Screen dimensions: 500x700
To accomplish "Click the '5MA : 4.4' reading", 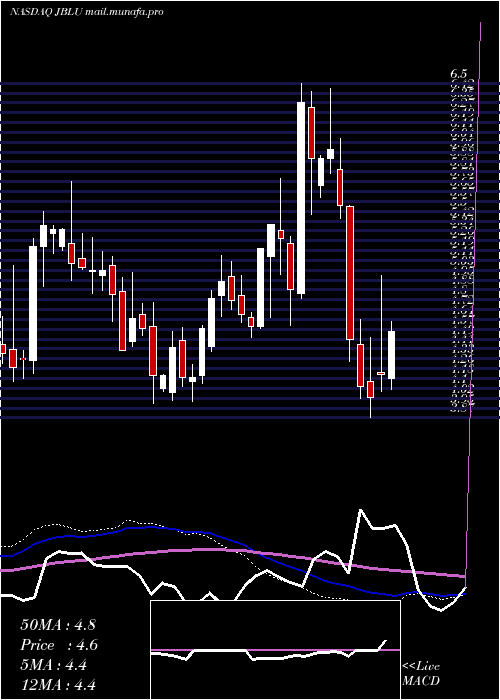I will tap(54, 665).
